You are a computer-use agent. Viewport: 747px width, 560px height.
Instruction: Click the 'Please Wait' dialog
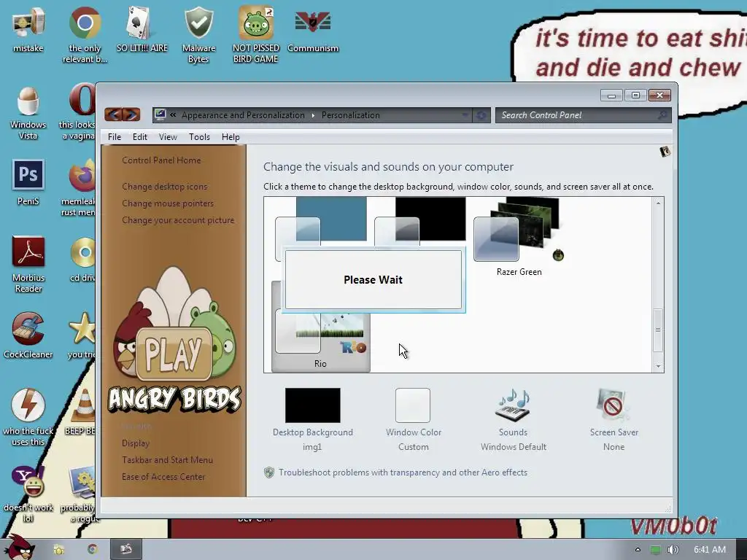[373, 280]
